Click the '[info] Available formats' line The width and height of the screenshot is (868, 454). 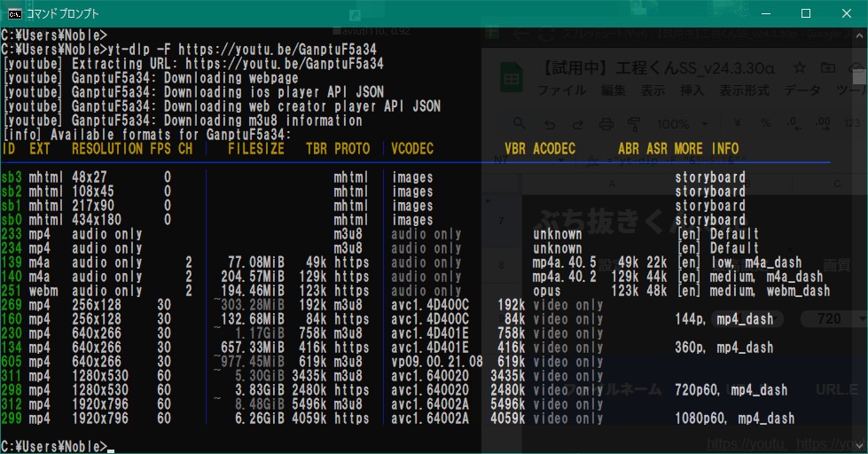coord(146,135)
